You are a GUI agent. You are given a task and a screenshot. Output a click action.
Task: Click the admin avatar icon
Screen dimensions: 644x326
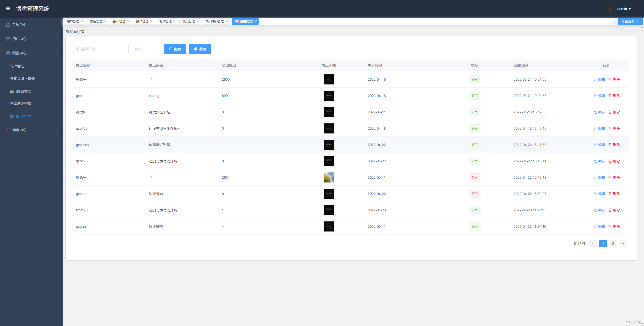pyautogui.click(x=610, y=9)
